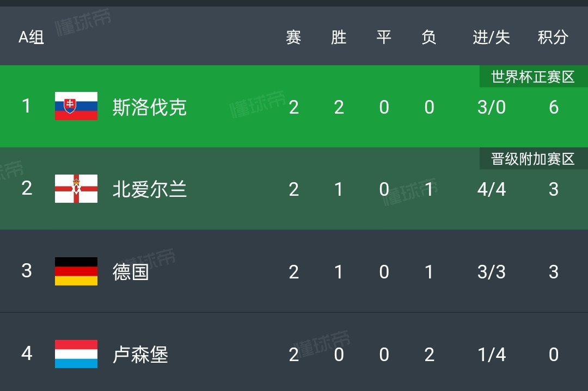Click the Luxembourg flag icon
Screen dimensions: 588x391
[x=76, y=354]
